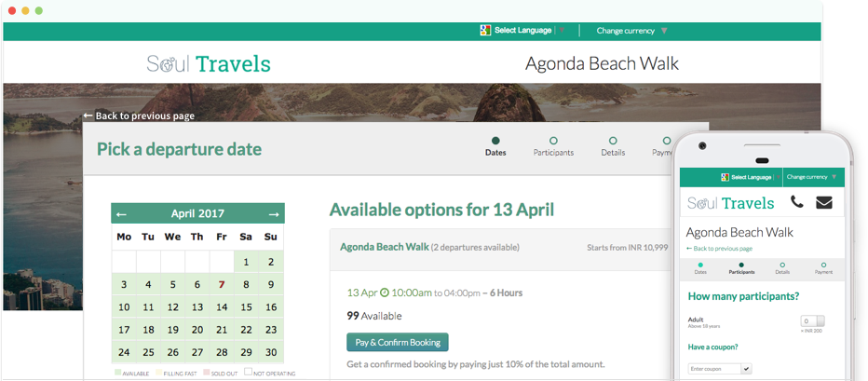Open Change currency dropdown on mobile
The image size is (868, 381).
click(811, 177)
